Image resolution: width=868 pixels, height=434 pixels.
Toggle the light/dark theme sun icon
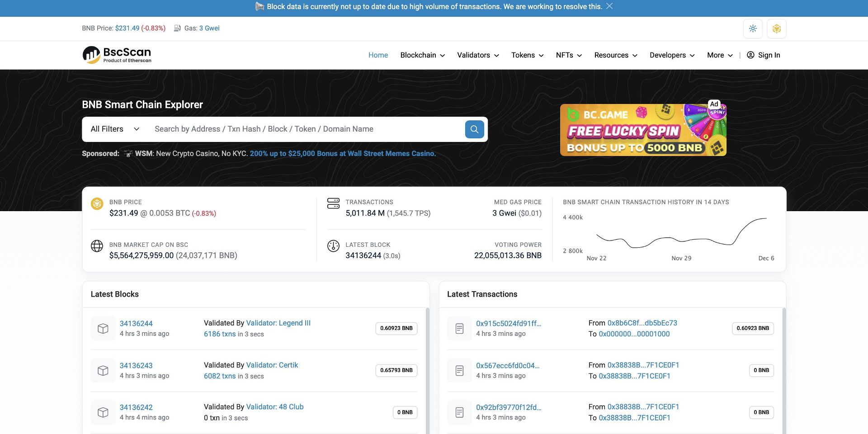(x=753, y=28)
